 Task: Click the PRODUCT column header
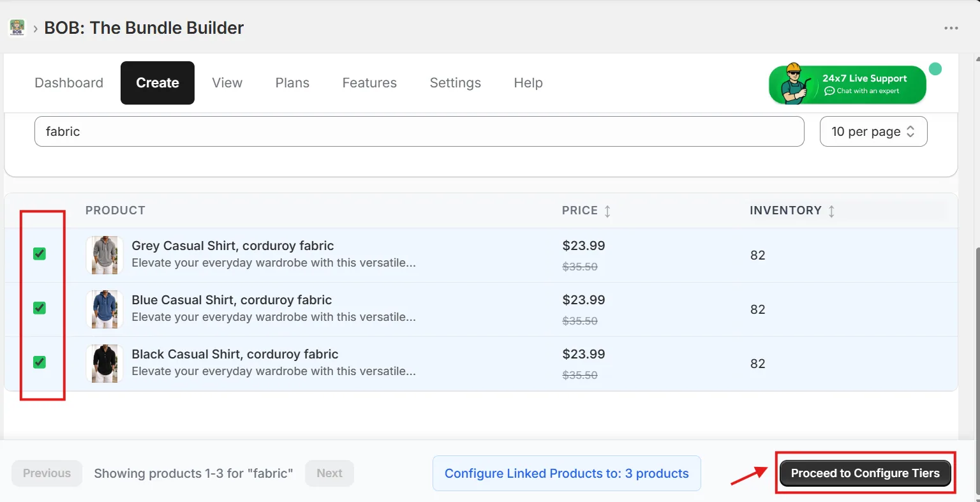coord(115,210)
